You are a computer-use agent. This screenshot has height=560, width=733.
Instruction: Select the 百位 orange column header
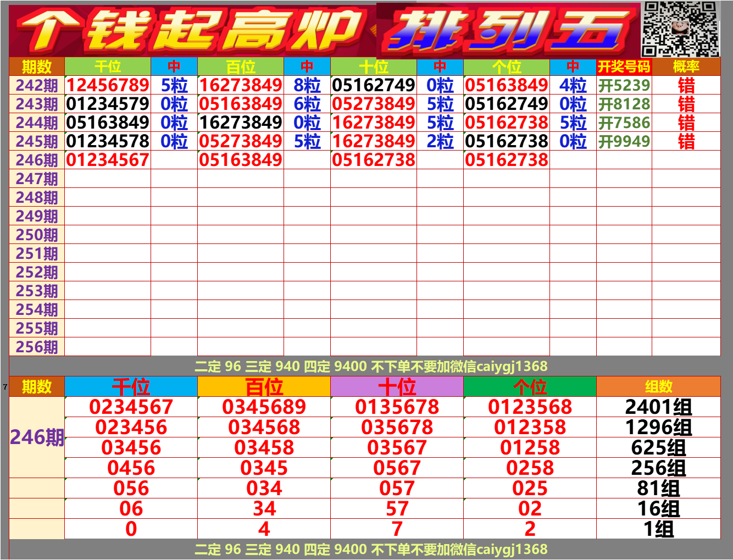pos(264,387)
